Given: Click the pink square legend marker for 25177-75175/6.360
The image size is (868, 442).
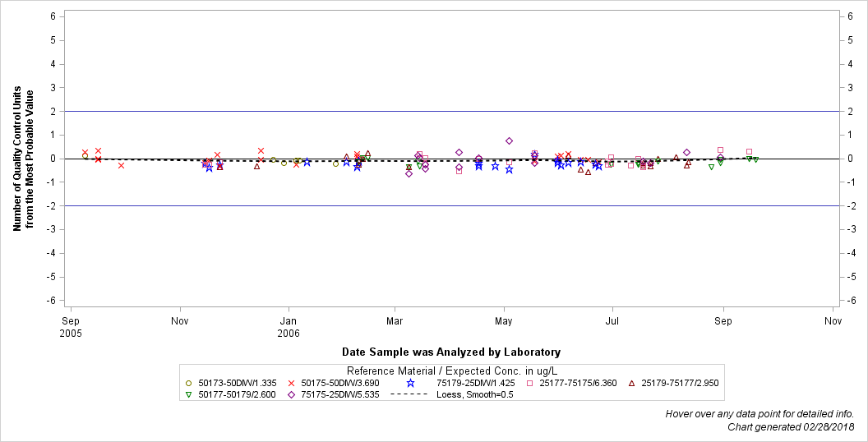Looking at the screenshot, I should (530, 383).
